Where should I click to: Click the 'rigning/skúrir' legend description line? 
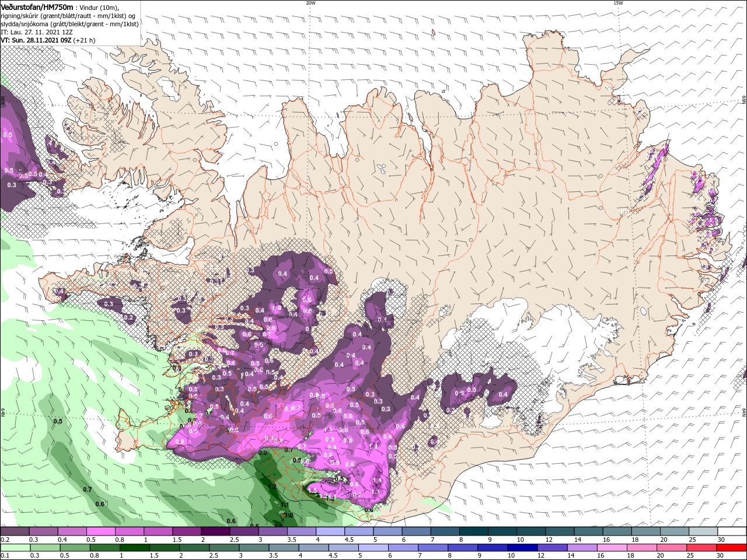[68, 16]
